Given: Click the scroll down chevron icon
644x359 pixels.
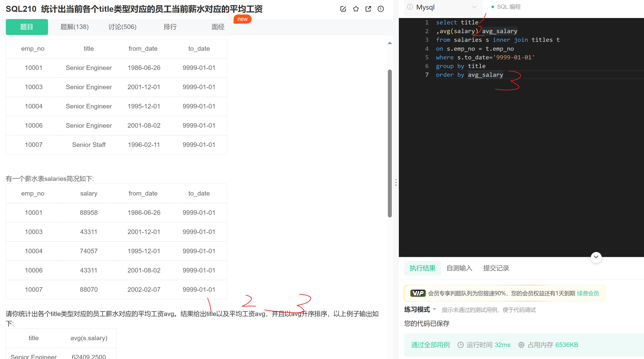Looking at the screenshot, I should click(596, 256).
